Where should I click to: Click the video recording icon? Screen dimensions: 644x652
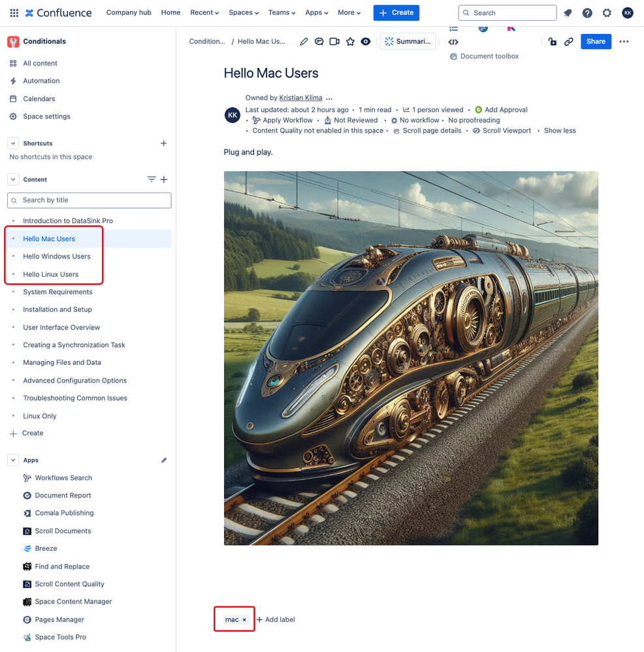click(x=334, y=42)
